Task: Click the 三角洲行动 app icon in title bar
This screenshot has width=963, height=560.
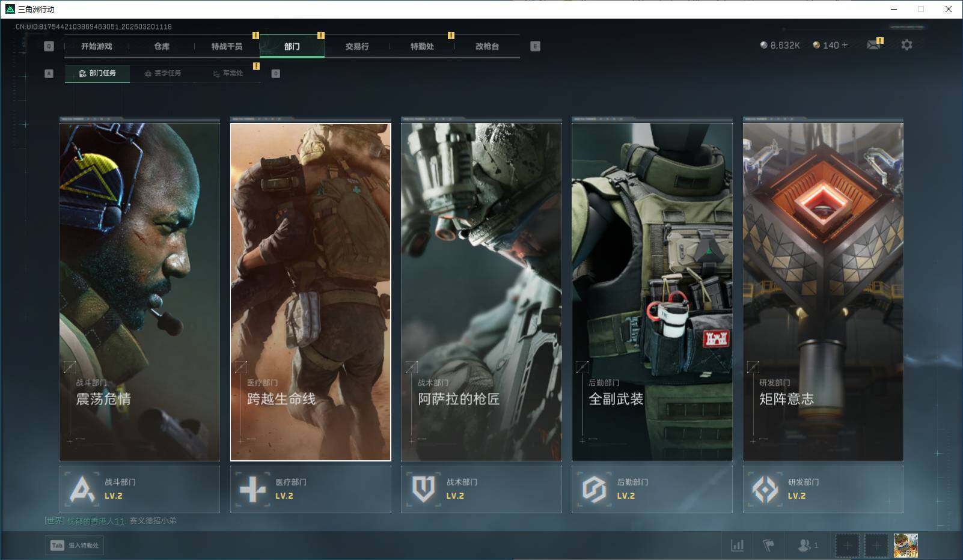Action: tap(10, 9)
